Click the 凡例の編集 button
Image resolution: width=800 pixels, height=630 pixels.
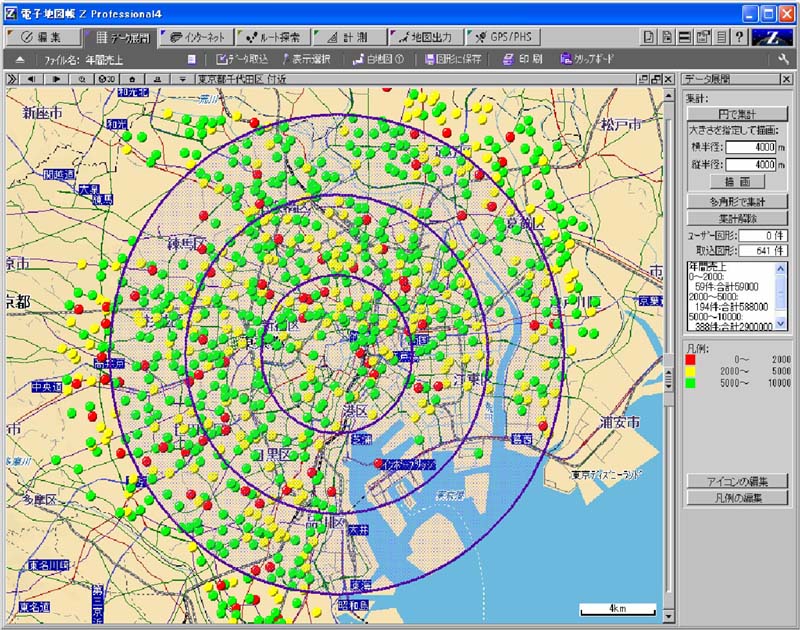click(737, 498)
